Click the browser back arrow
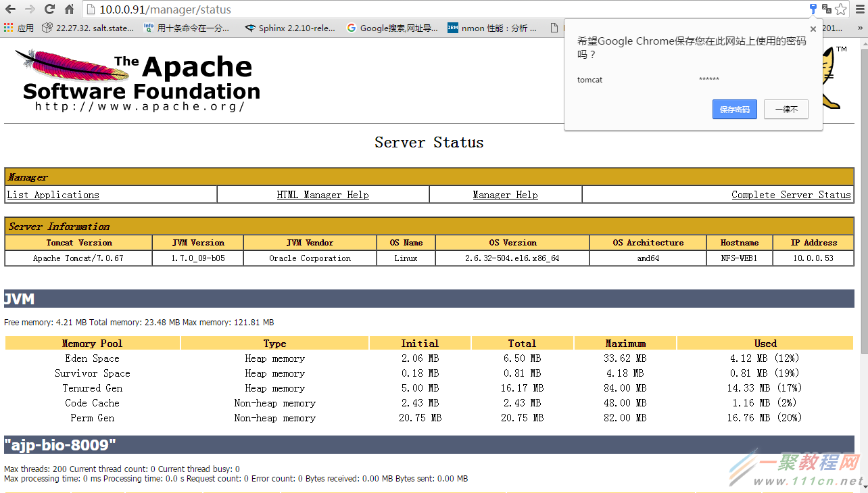 pos(11,9)
